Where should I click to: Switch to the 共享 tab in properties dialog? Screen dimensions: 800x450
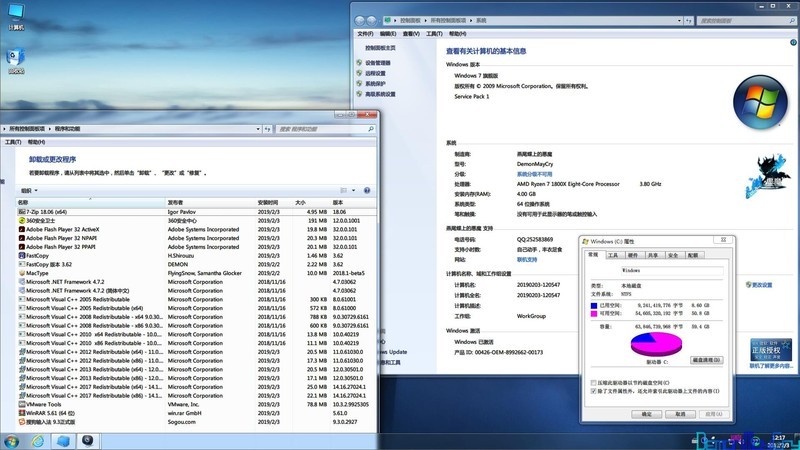coord(653,255)
